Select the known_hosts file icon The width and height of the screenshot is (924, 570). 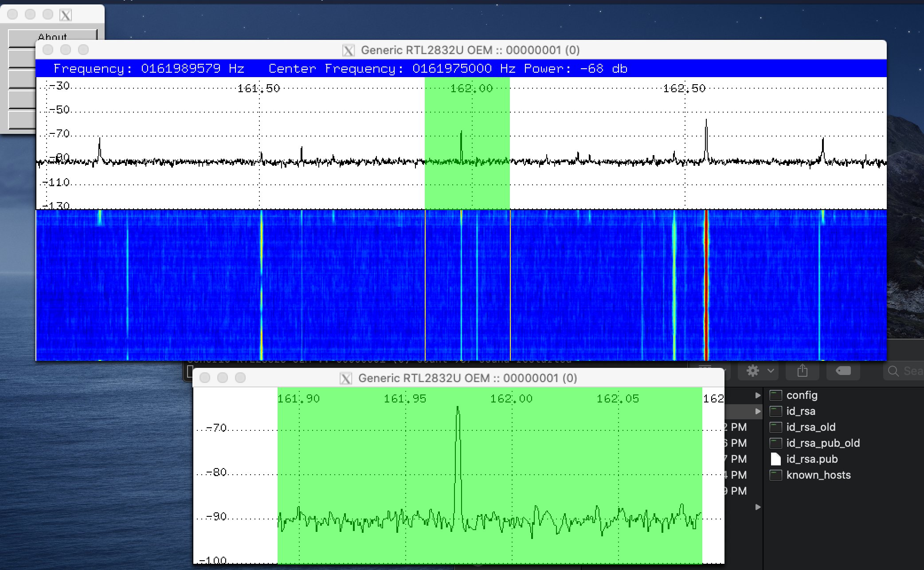coord(776,475)
